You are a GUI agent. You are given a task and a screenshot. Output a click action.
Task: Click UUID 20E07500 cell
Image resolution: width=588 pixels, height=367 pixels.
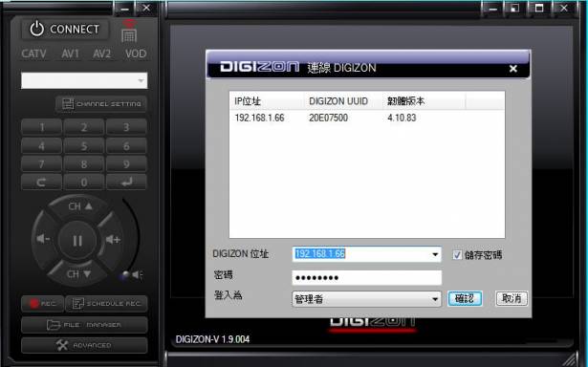[x=329, y=118]
